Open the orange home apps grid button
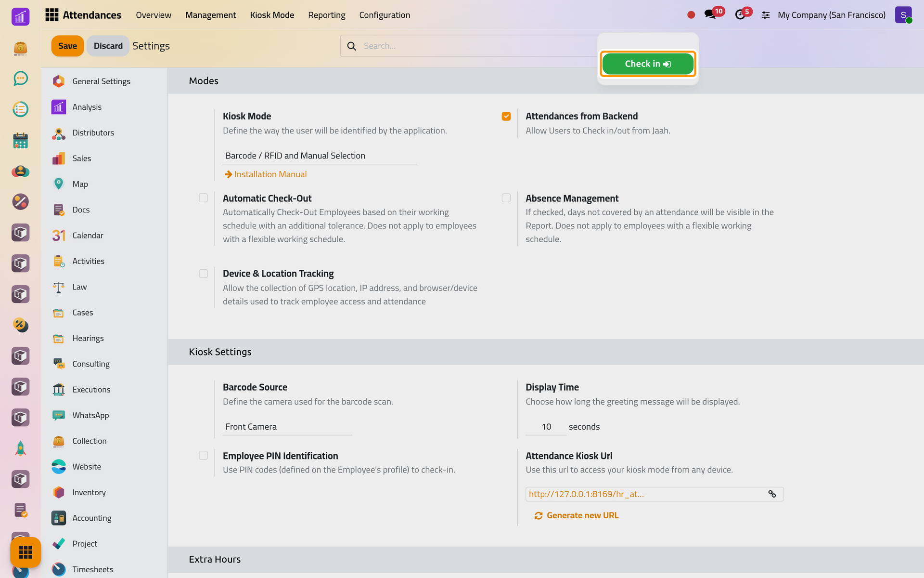The height and width of the screenshot is (578, 924). (26, 552)
